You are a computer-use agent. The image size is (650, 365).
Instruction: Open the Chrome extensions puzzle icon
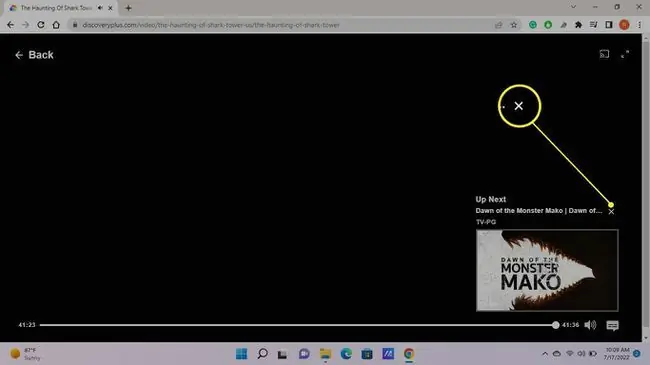pyautogui.click(x=578, y=25)
